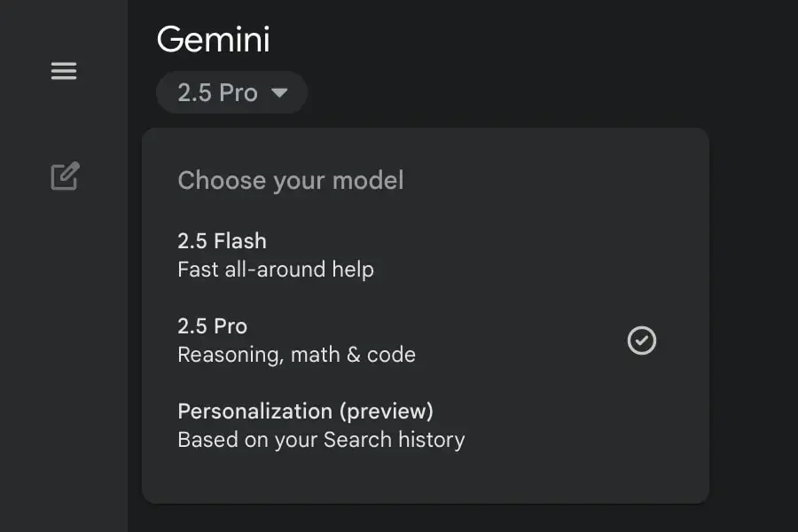The width and height of the screenshot is (798, 532).
Task: Click the "Based on your Search history" subtitle
Action: pos(321,440)
